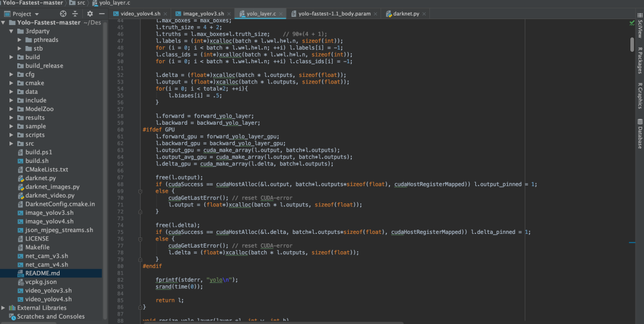Close the video_yolov4.sh tab
The height and width of the screenshot is (324, 644).
(x=166, y=14)
